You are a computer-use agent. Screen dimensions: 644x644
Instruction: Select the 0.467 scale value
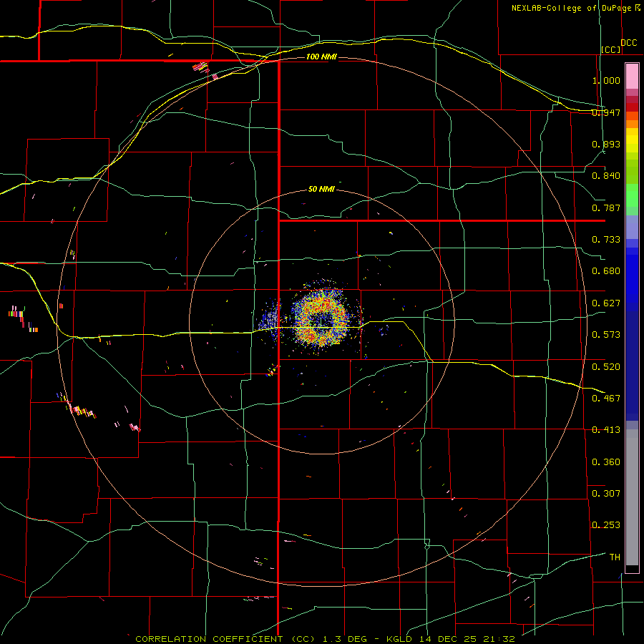(x=606, y=398)
